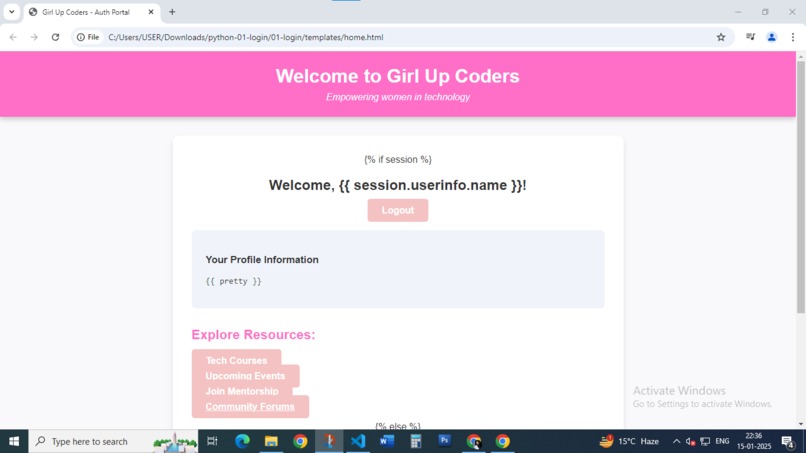
Task: Open the notification center icon
Action: (x=787, y=441)
